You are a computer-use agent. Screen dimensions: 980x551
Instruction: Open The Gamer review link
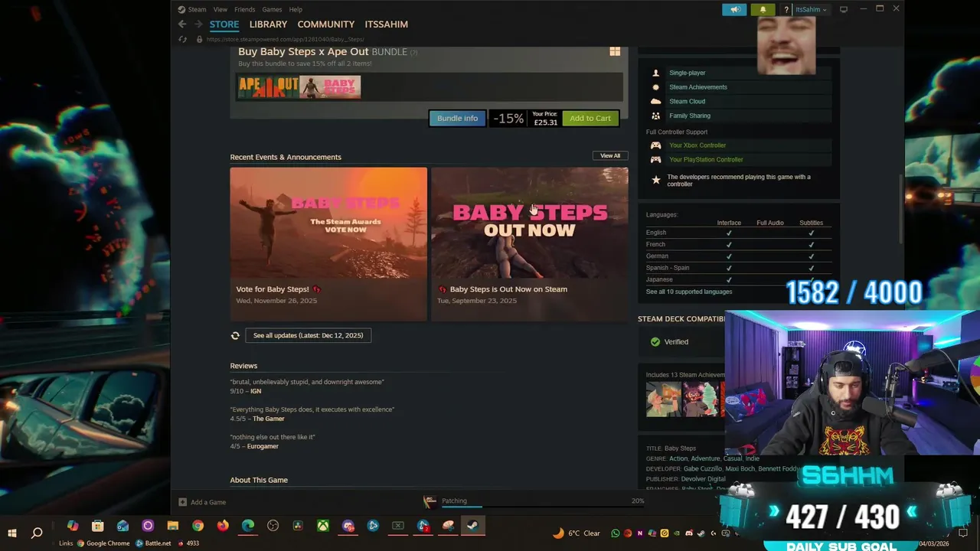[x=269, y=419]
